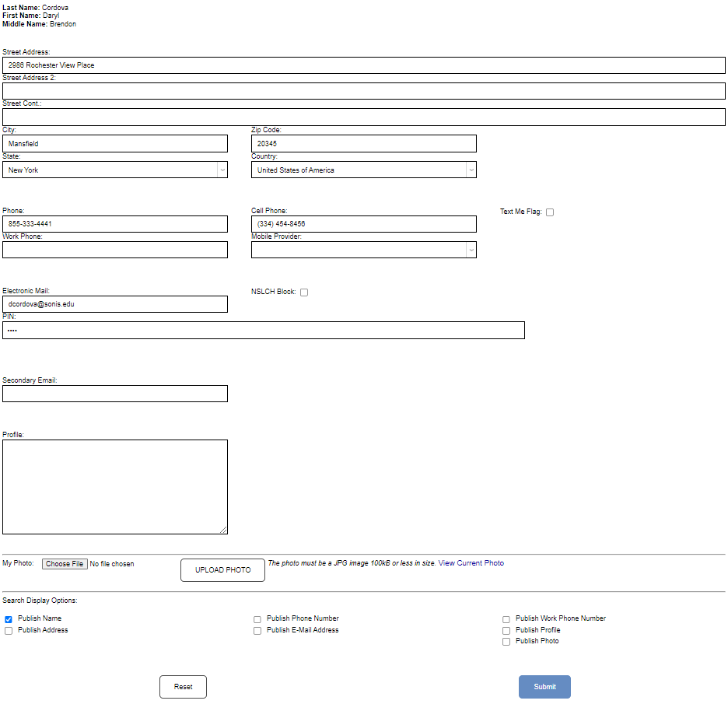Uncheck the Publish Name checkbox
Screen dimensions: 728x704
tap(8, 619)
